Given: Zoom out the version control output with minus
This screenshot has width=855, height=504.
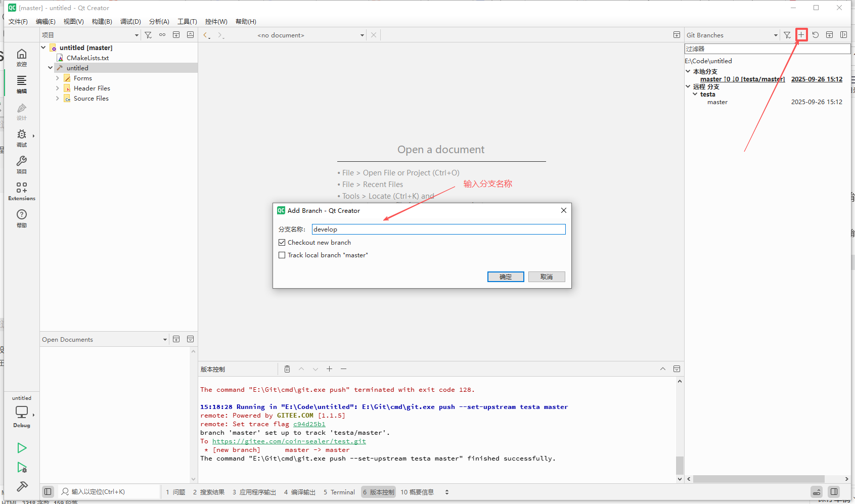Looking at the screenshot, I should pos(343,369).
